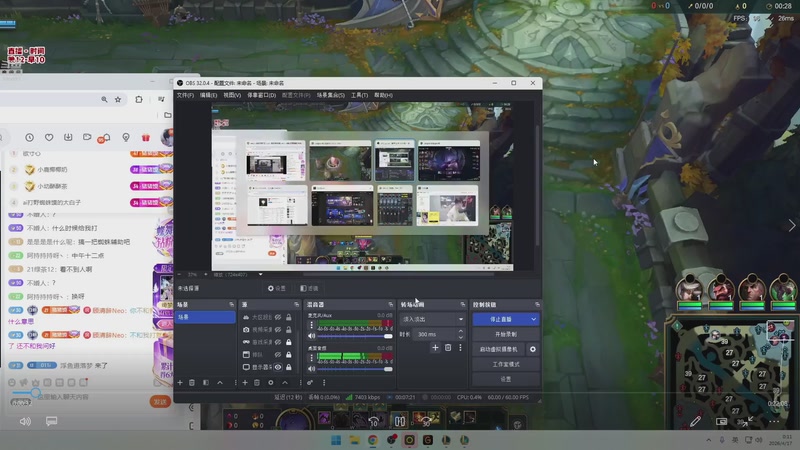Remove the selected source with the trash icon
800x450 pixels.
pyautogui.click(x=257, y=382)
